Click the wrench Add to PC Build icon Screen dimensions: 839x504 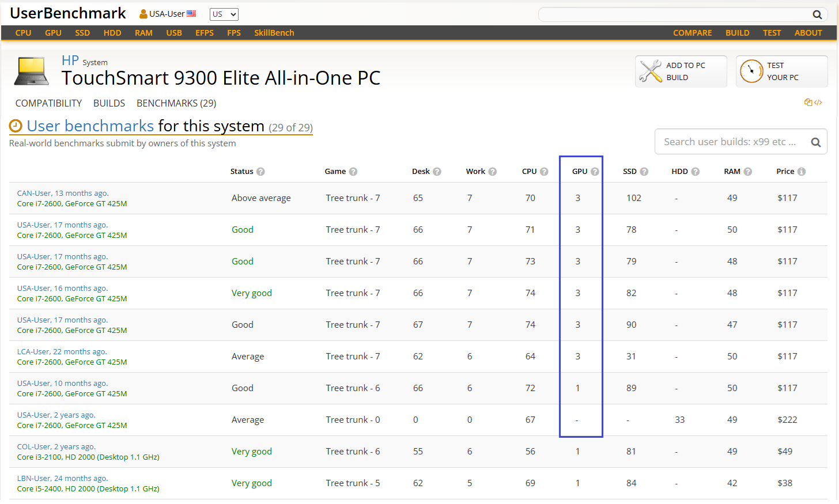(651, 71)
